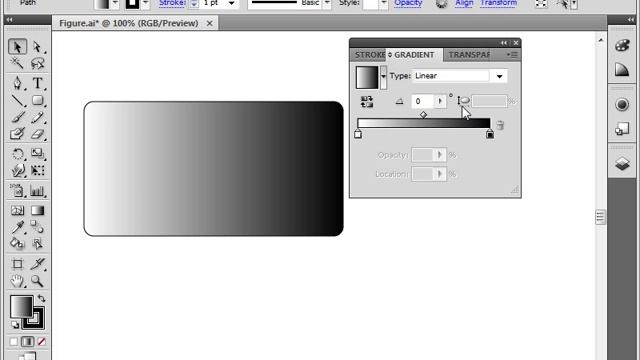Pick the Slice tool
Screen dimensions: 640x360
pos(37,264)
